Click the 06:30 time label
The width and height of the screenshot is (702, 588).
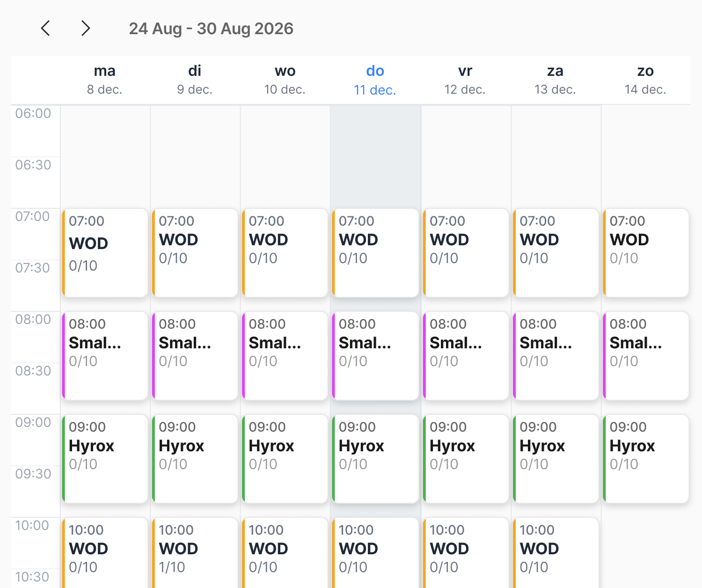33,165
